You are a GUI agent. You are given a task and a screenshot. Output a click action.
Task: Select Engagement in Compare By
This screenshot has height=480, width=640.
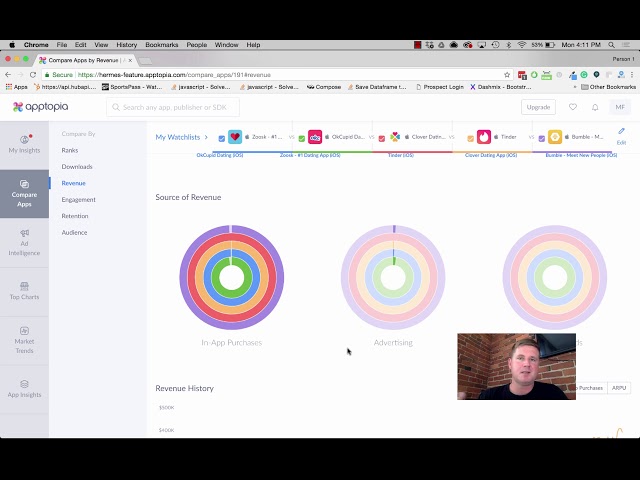tap(78, 200)
